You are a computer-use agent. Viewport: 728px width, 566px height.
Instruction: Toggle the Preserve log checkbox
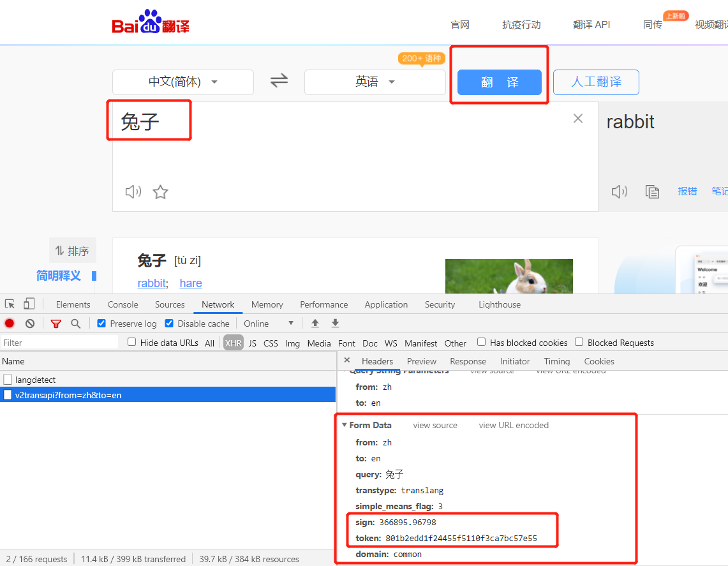[x=101, y=324]
